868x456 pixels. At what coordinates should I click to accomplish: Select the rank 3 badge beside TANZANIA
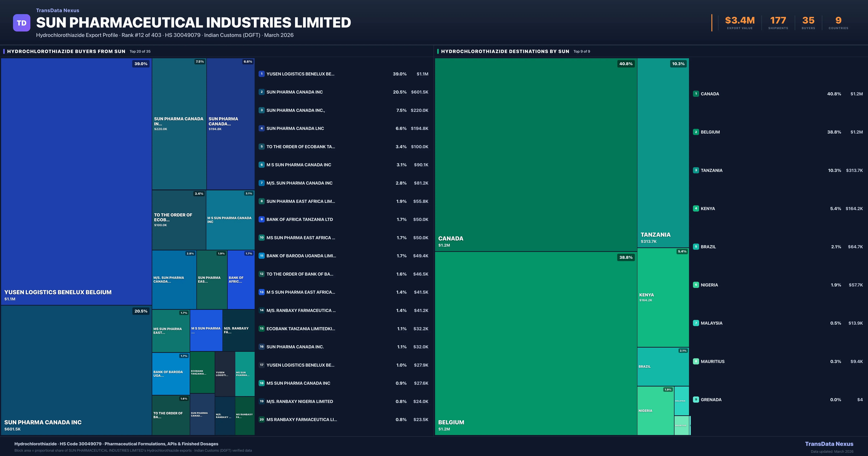[x=696, y=170]
